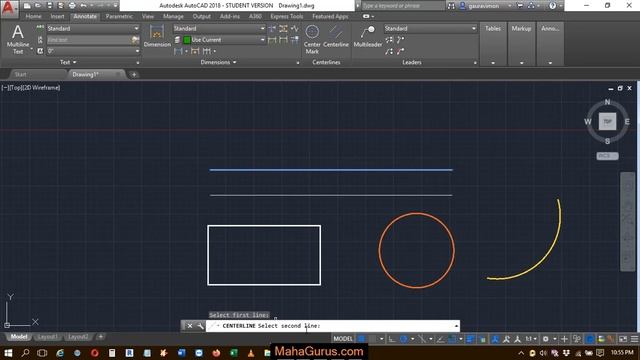Image resolution: width=640 pixels, height=360 pixels.
Task: Toggle ortho mode in status bar
Action: pos(392,339)
